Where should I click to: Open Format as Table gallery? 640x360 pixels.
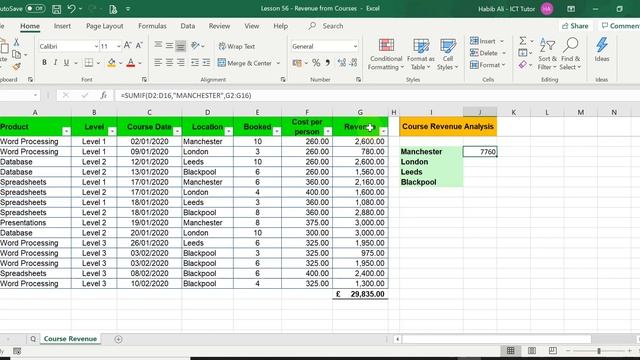[420, 54]
